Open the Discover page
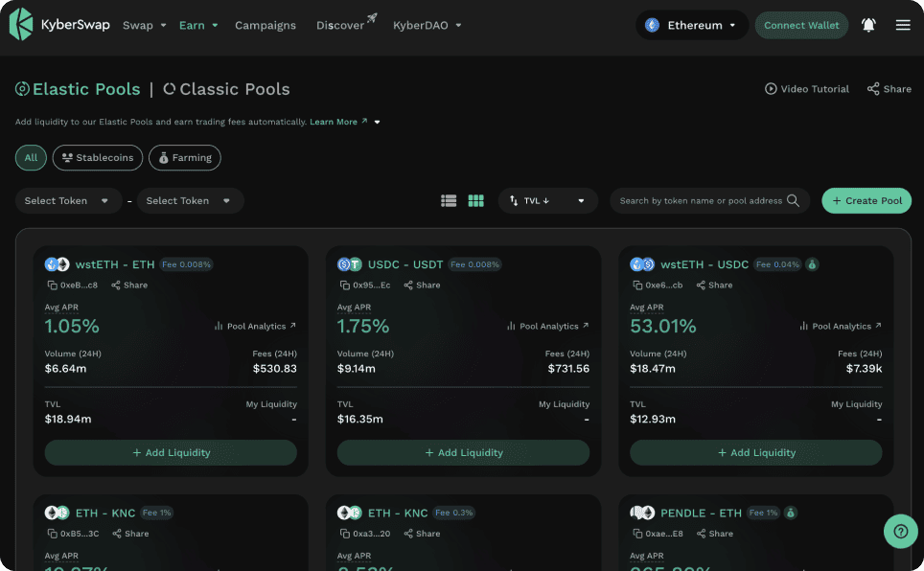 tap(347, 24)
